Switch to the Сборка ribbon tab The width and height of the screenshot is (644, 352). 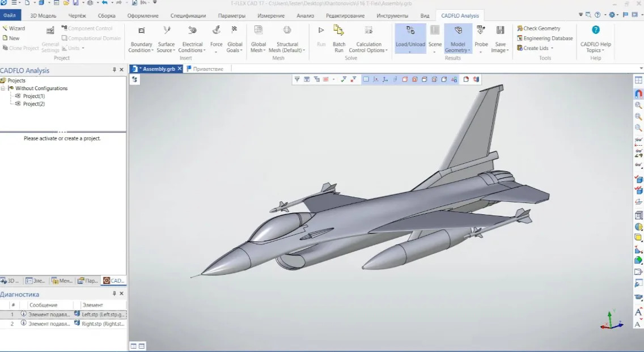[x=107, y=16]
